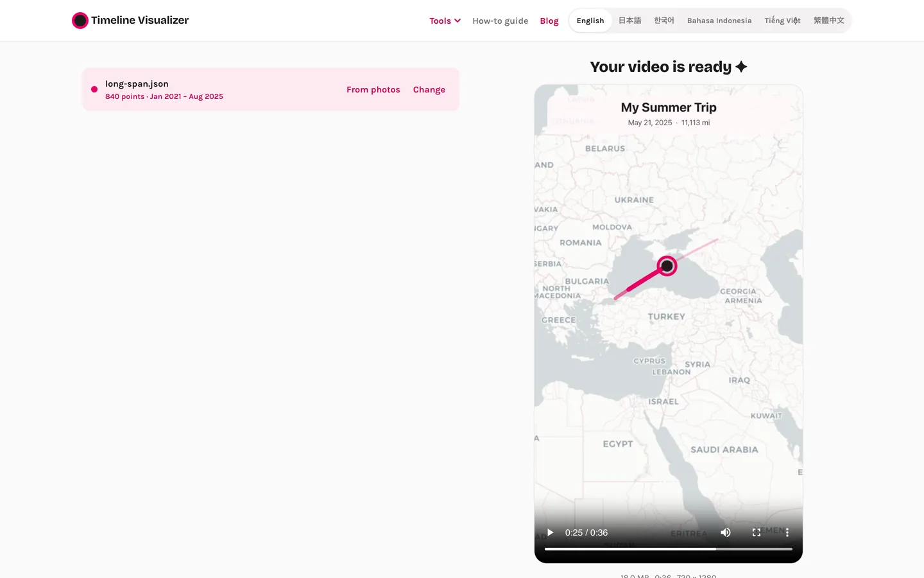Click the Timeline Visualizer logo icon
The height and width of the screenshot is (578, 924).
[x=80, y=21]
